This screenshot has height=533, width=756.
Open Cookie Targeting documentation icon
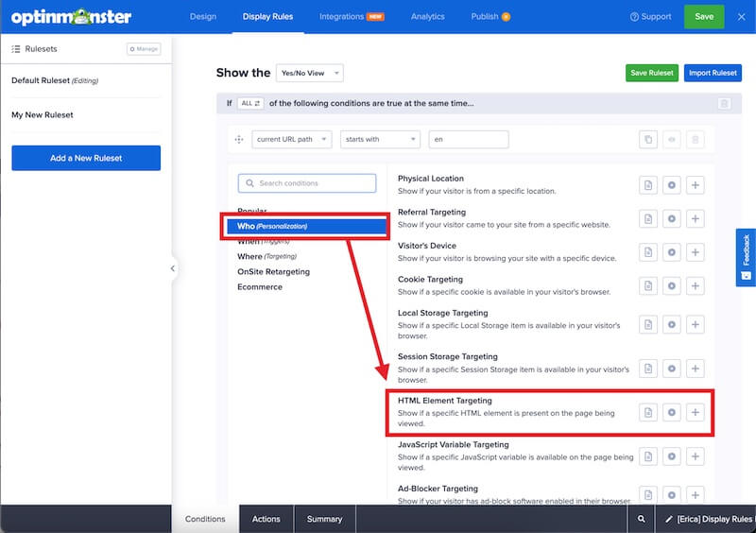[648, 286]
